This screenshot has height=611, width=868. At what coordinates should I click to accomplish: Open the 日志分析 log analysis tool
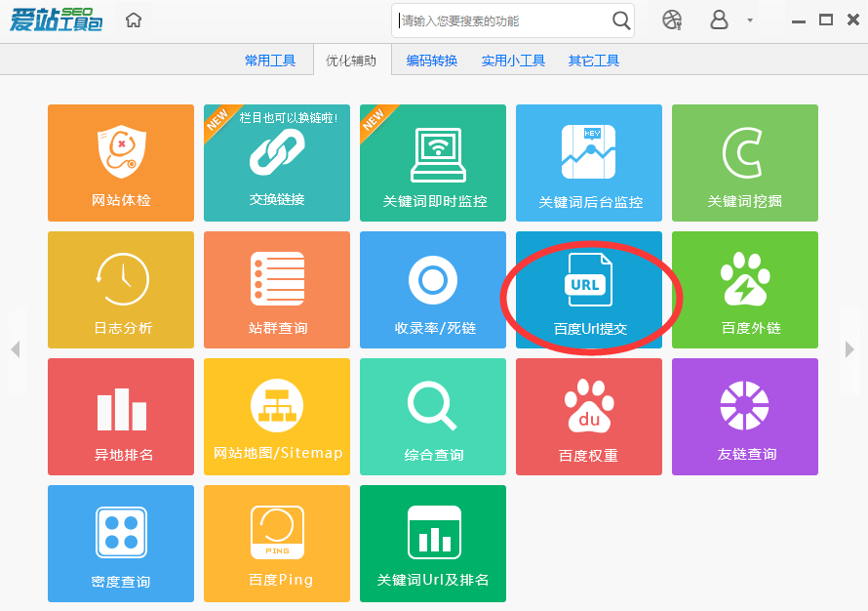point(120,290)
